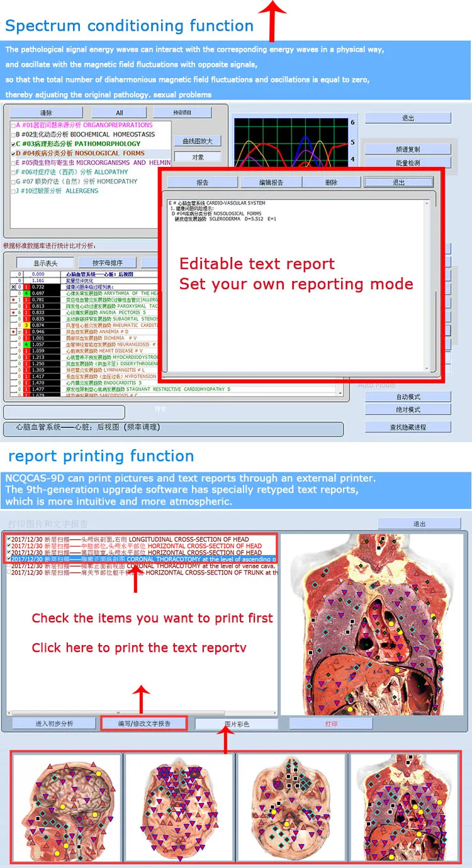The image size is (472, 868).
Task: Click the 预设项目 preset items button
Action: [183, 113]
